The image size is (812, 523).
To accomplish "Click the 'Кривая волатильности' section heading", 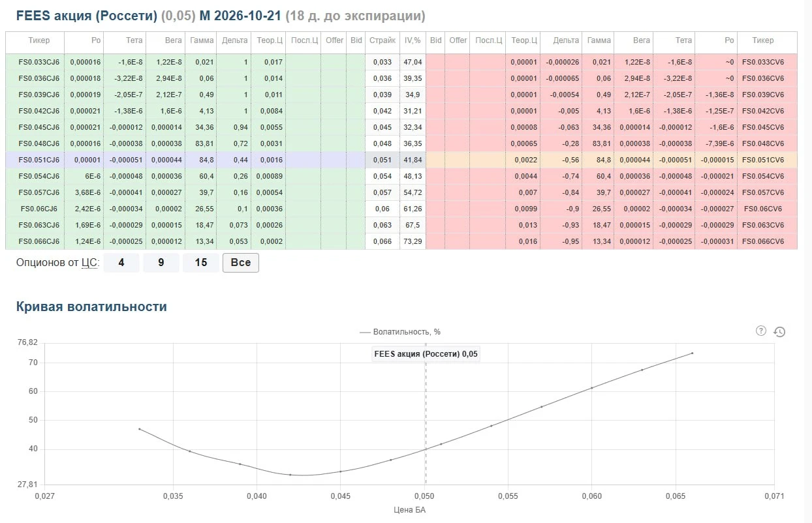I will tap(91, 306).
